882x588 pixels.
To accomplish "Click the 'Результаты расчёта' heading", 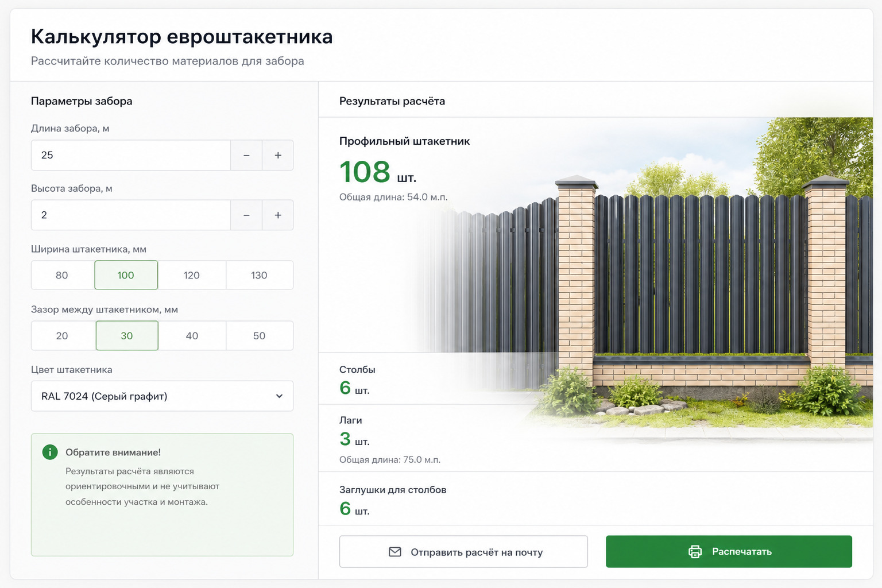I will [x=392, y=101].
